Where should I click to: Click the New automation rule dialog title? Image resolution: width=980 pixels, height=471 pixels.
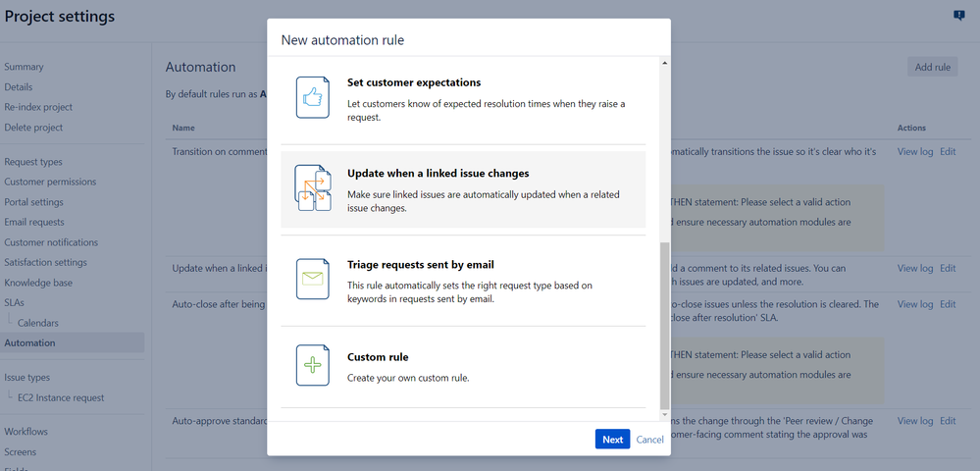pyautogui.click(x=342, y=40)
